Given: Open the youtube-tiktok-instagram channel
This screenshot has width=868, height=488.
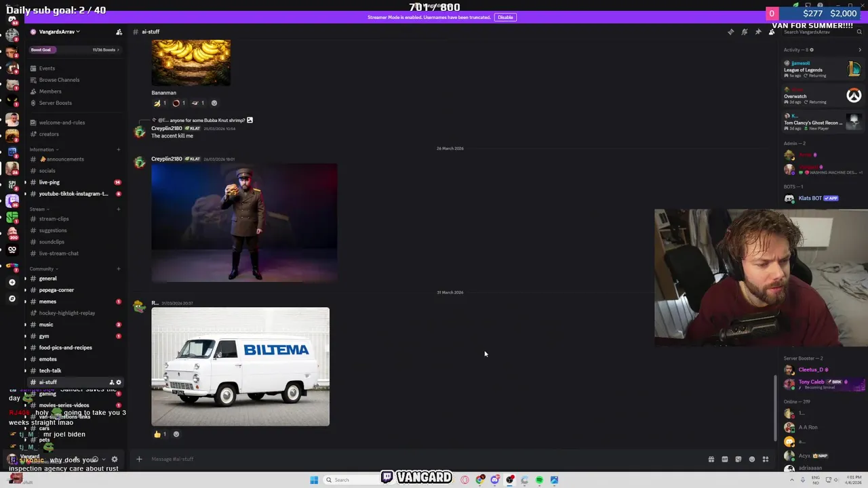Looking at the screenshot, I should 75,194.
